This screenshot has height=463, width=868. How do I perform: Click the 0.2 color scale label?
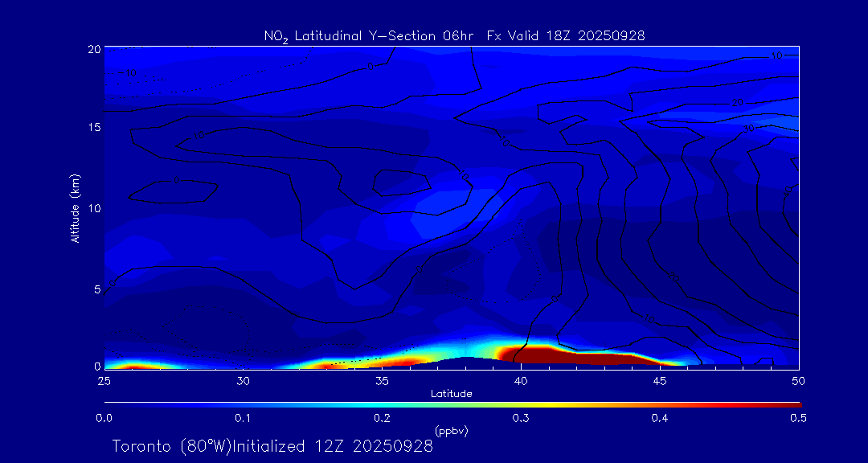tap(383, 419)
